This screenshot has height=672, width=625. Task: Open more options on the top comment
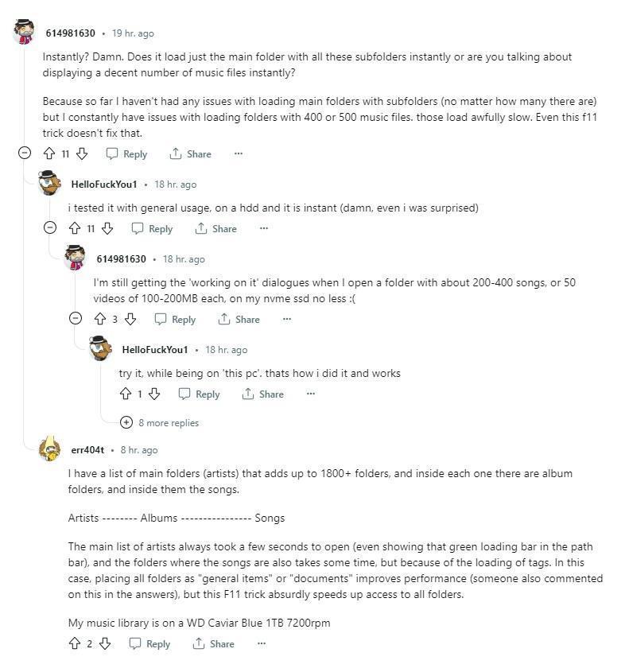[238, 154]
